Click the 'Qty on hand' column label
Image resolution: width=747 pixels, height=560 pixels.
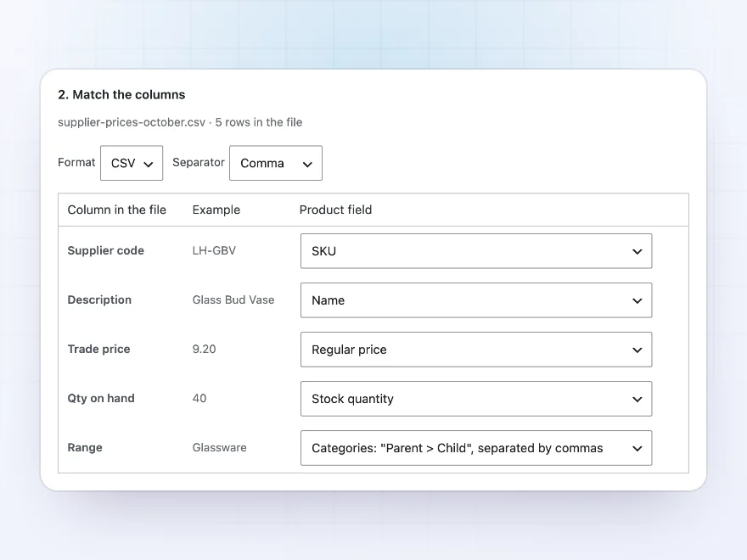point(101,398)
